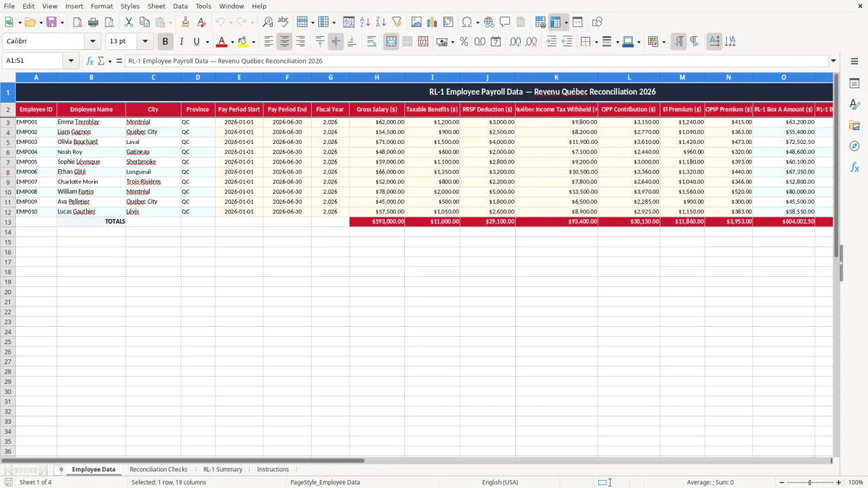Viewport: 868px width, 488px height.
Task: Click the Sidebar Settings hamburger button
Action: pyautogui.click(x=854, y=61)
